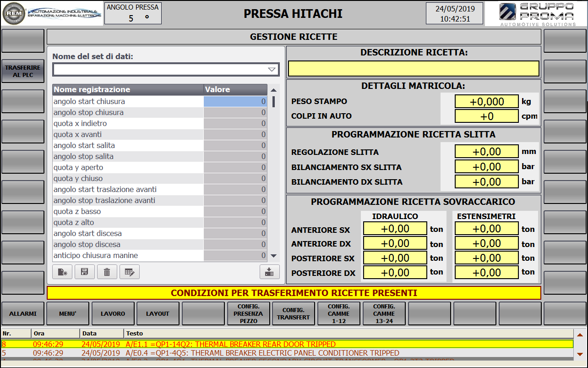
Task: Edit or rename the data set (table-pencil icon)
Action: (130, 272)
